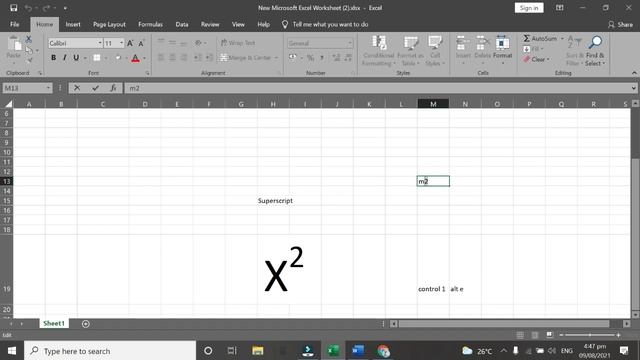Cancel the formula bar entry
640x360 pixels.
tap(77, 88)
